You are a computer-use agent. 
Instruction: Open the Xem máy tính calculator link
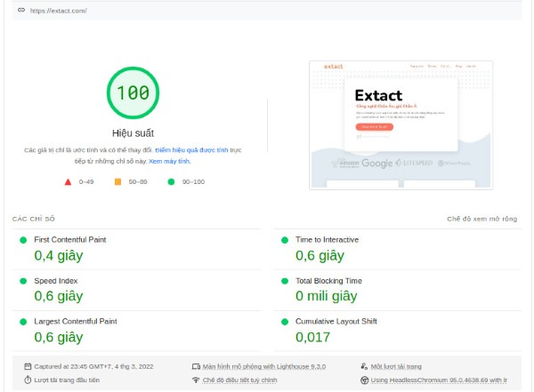click(168, 162)
